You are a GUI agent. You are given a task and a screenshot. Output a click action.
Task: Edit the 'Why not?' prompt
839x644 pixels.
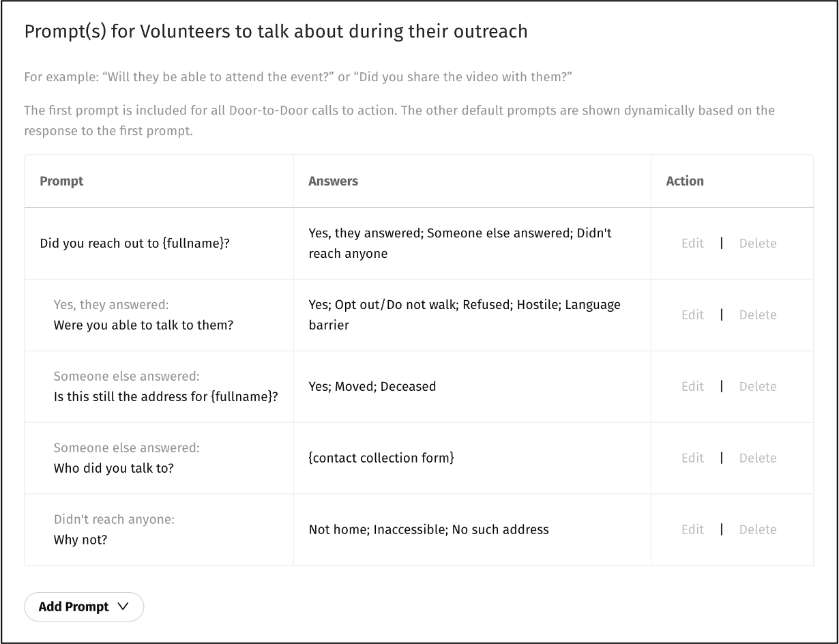pos(692,530)
